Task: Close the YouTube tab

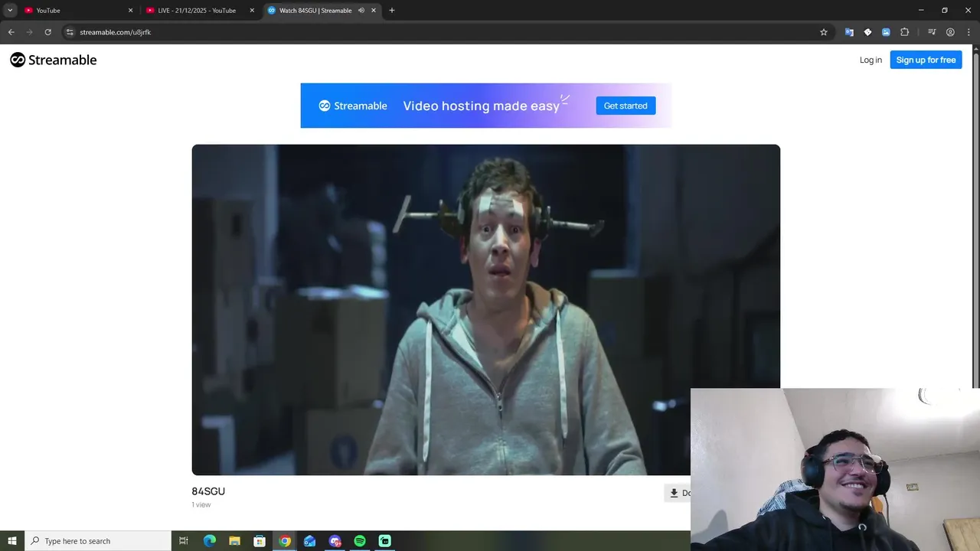Action: pos(130,11)
